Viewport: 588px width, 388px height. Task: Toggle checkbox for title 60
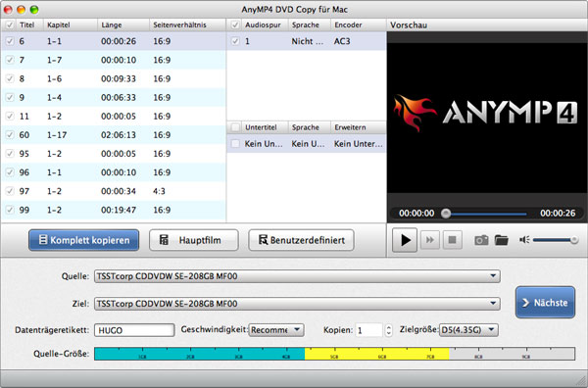(10, 134)
